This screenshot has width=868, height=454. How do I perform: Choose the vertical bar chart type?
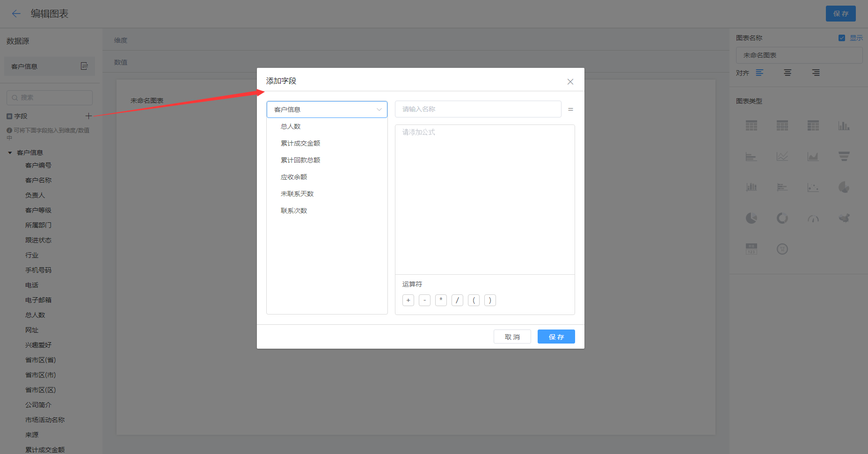[x=844, y=125]
